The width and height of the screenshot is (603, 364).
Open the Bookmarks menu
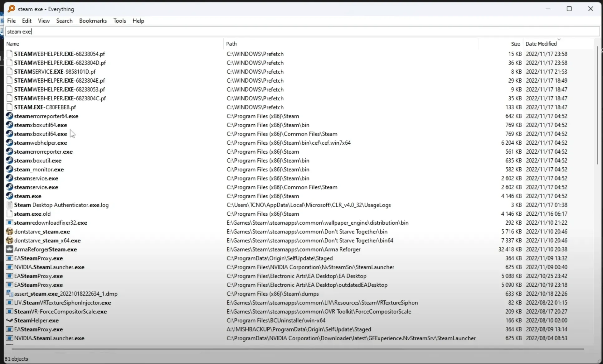pyautogui.click(x=93, y=21)
